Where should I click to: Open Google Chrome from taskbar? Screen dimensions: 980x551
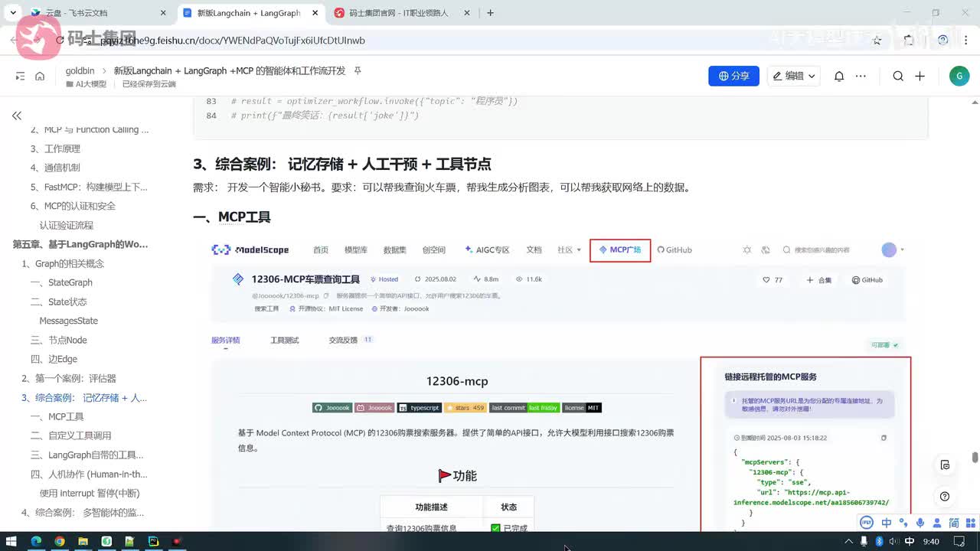pos(60,541)
